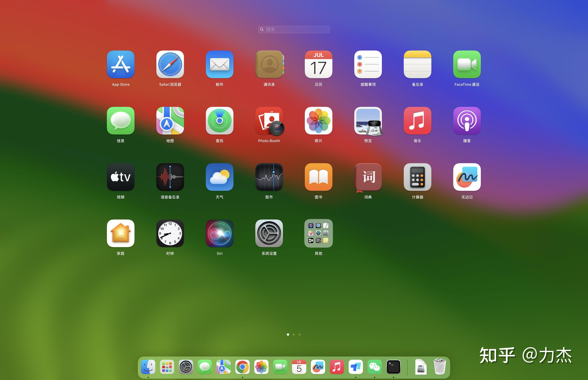The height and width of the screenshot is (380, 588).
Task: Open FaceTime from the Dock
Action: click(280, 367)
